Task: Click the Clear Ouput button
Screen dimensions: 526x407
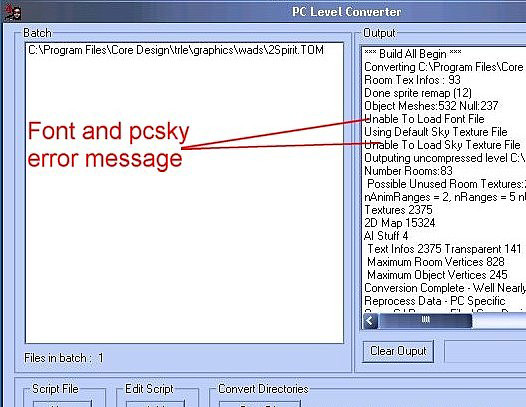Action: click(398, 351)
